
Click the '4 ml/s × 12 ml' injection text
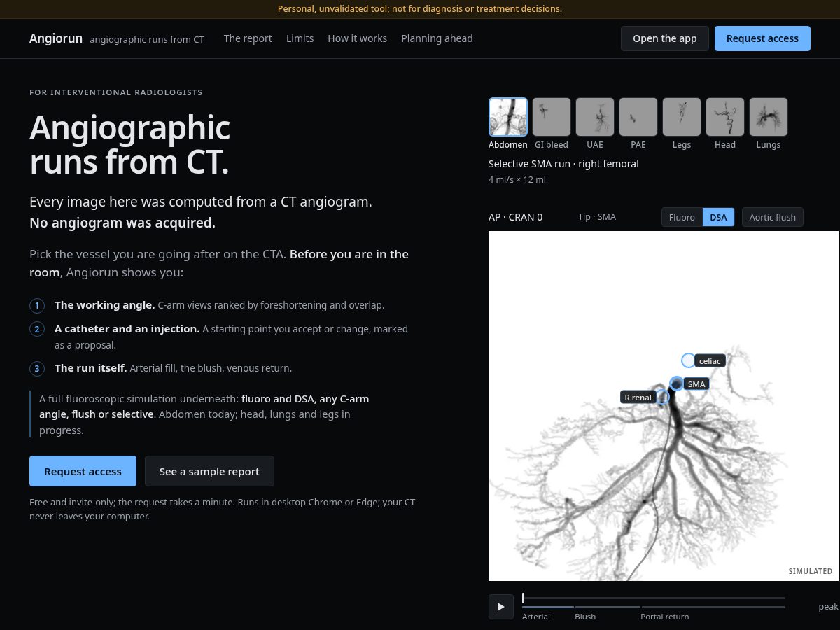click(517, 180)
